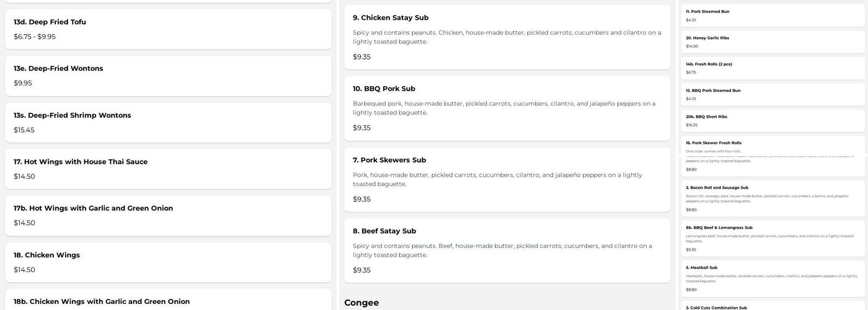868x310 pixels.
Task: Open 18b. Chicken Wings with Garlic and Green Onion
Action: pyautogui.click(x=168, y=301)
